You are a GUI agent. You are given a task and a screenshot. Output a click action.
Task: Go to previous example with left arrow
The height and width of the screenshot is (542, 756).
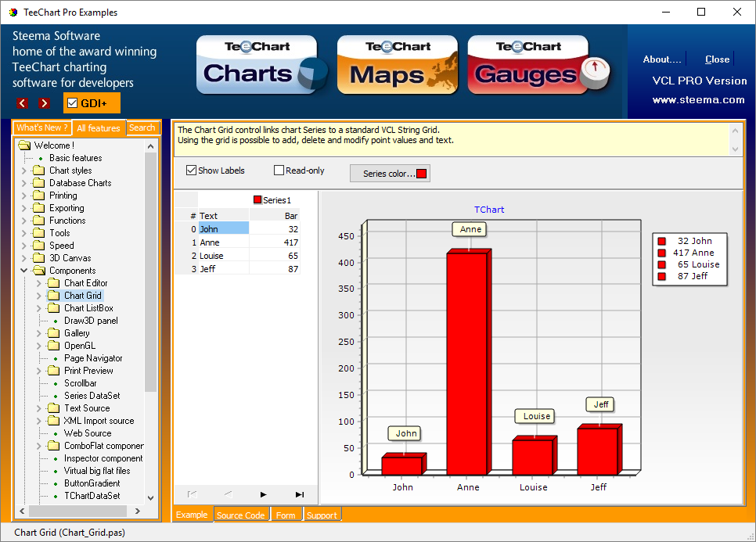coord(22,103)
